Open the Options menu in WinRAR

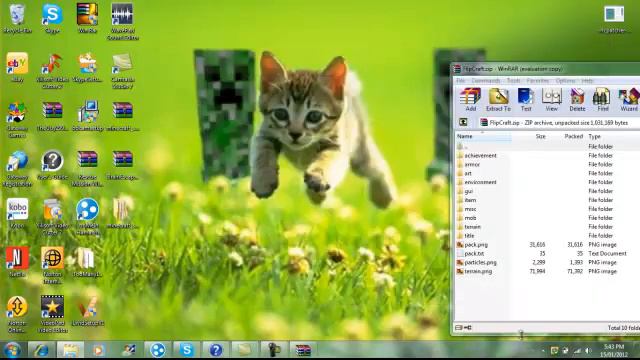(565, 81)
